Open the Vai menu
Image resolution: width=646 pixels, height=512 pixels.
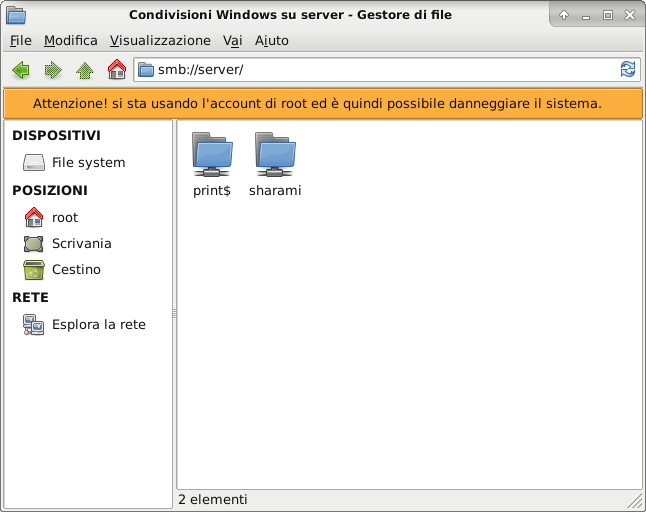(x=233, y=40)
